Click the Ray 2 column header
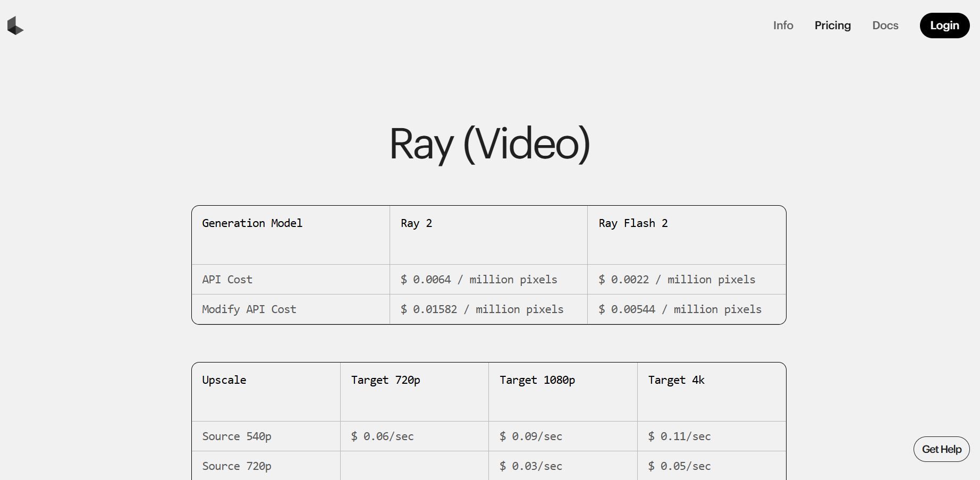The width and height of the screenshot is (980, 480). point(416,223)
